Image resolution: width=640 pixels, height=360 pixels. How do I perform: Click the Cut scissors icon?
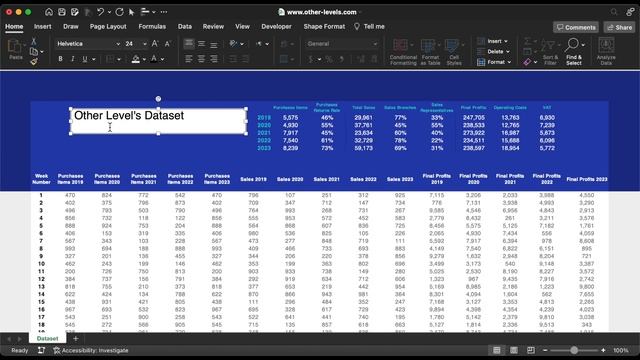click(x=34, y=41)
